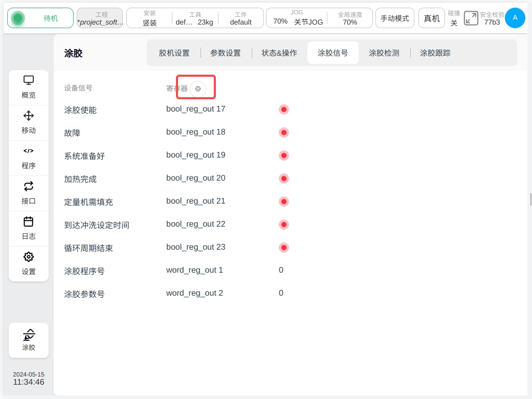Screen dimensions: 532x399
Task: Click the user avatar A
Action: (515, 18)
